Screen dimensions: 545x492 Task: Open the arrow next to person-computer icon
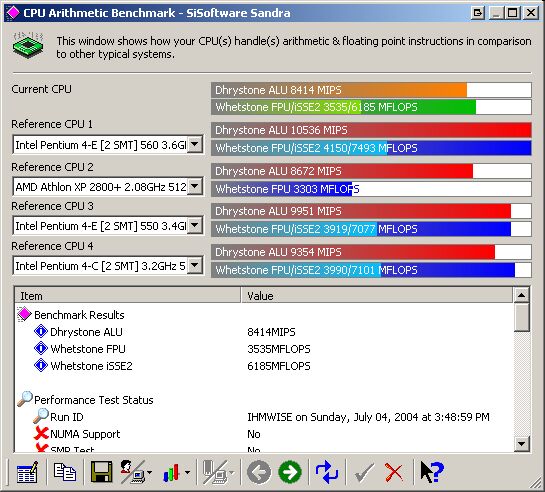coord(149,473)
